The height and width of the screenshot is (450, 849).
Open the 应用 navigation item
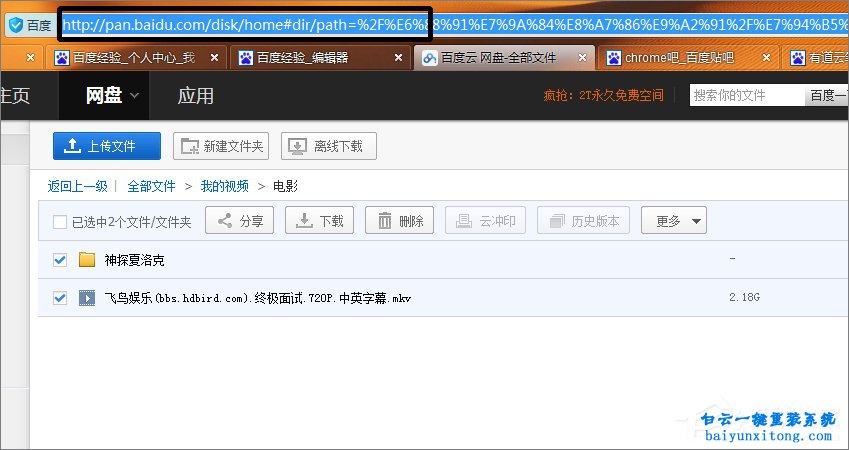click(x=195, y=96)
